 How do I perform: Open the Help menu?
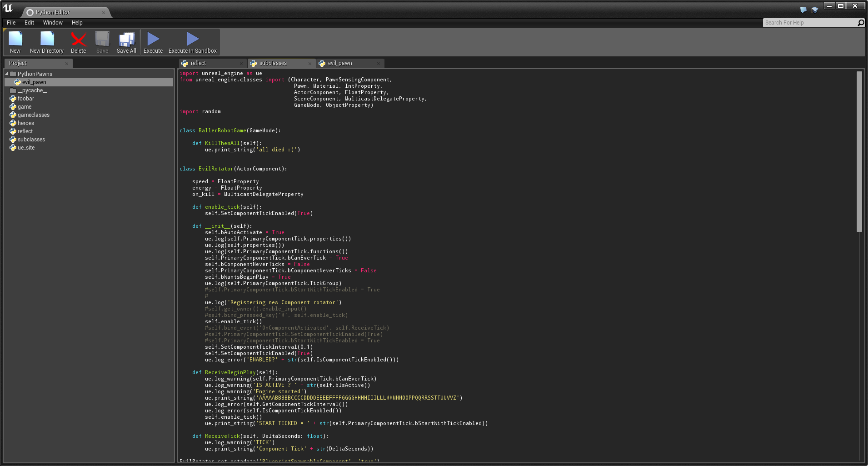[x=77, y=22]
